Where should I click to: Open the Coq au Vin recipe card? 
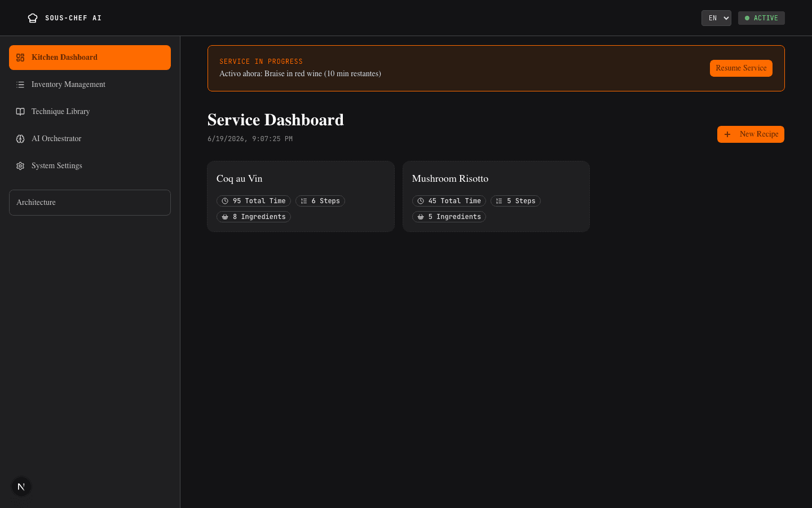(x=301, y=196)
